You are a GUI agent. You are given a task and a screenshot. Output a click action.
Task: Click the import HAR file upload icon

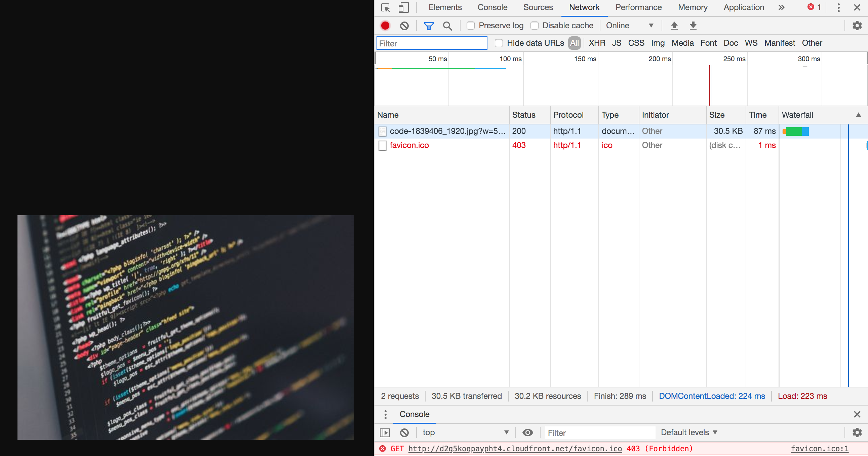coord(674,26)
